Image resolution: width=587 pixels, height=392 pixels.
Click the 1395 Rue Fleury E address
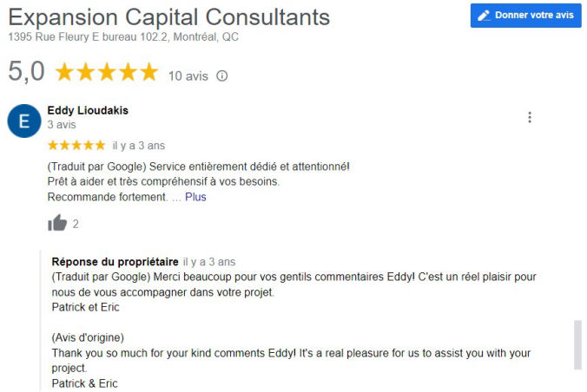pos(123,37)
